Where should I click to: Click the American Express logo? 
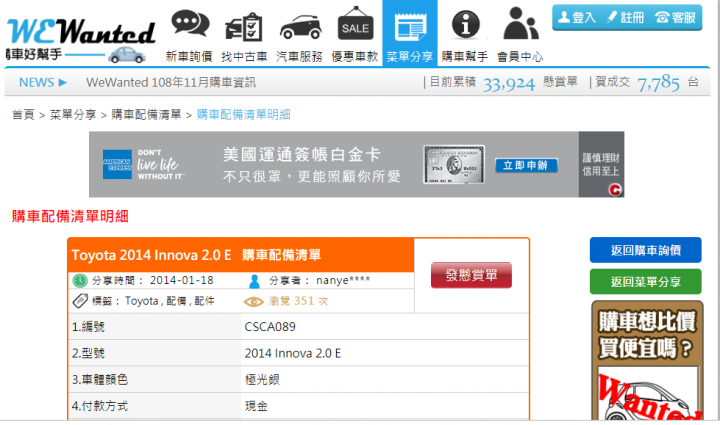click(118, 164)
